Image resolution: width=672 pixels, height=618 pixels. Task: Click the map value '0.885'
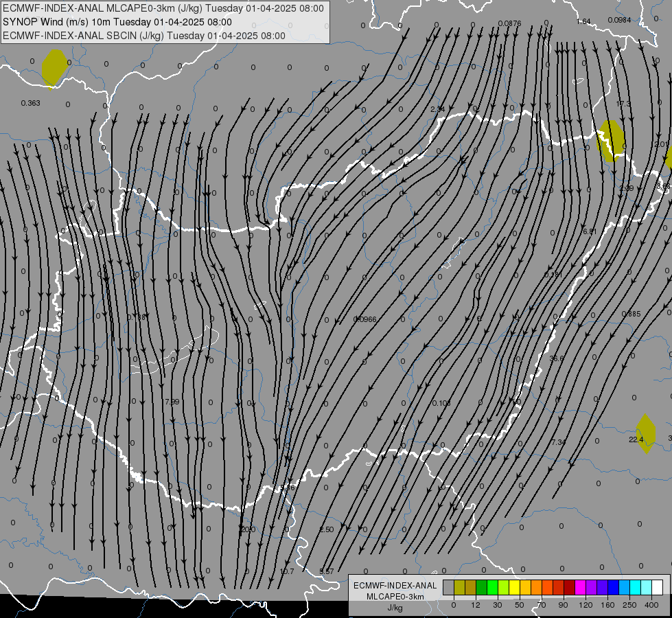click(631, 314)
